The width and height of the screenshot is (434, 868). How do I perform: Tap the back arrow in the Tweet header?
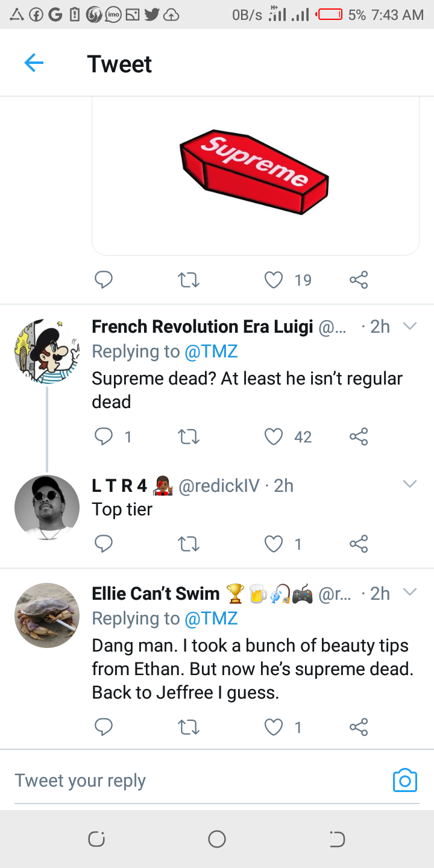point(34,63)
